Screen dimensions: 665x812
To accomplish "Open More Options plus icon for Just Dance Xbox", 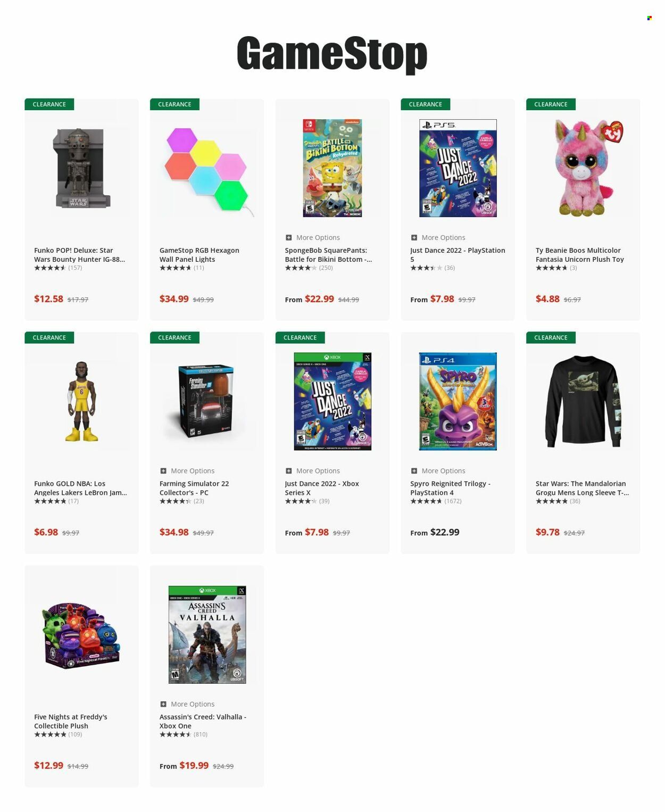I will [288, 471].
